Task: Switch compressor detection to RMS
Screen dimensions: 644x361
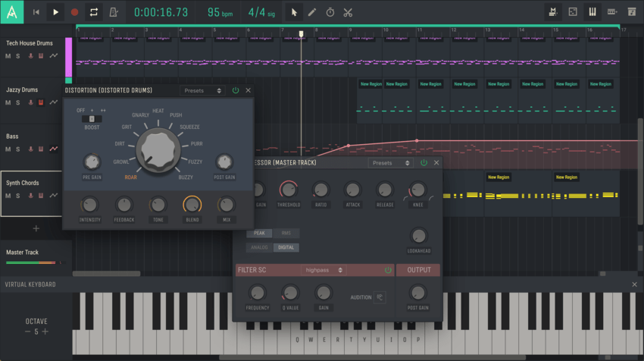Action: 286,234
